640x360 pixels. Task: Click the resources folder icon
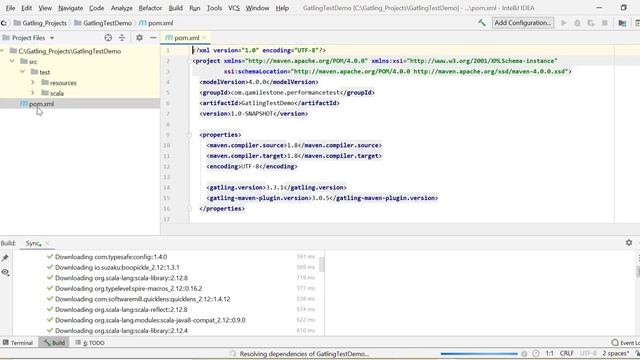point(45,82)
